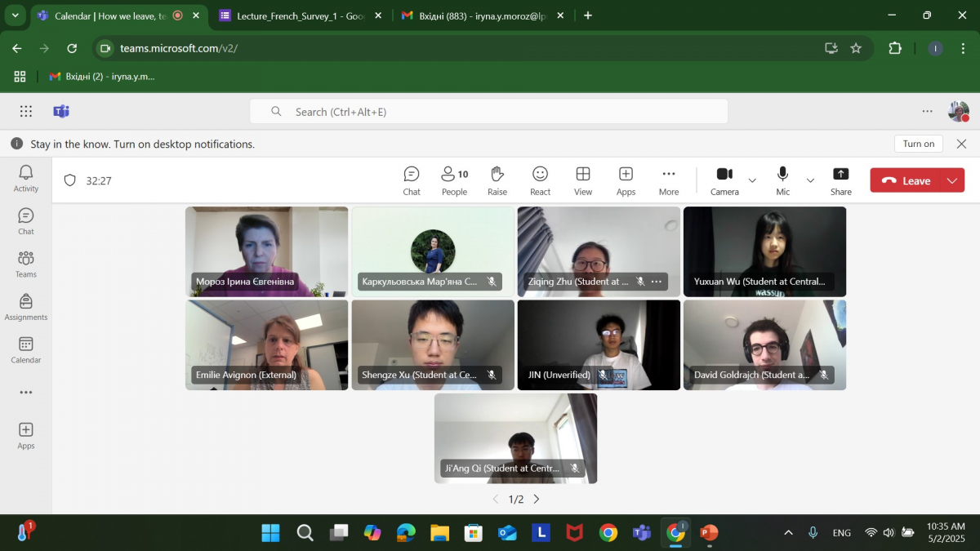
Task: Show the People participants list
Action: click(x=454, y=180)
